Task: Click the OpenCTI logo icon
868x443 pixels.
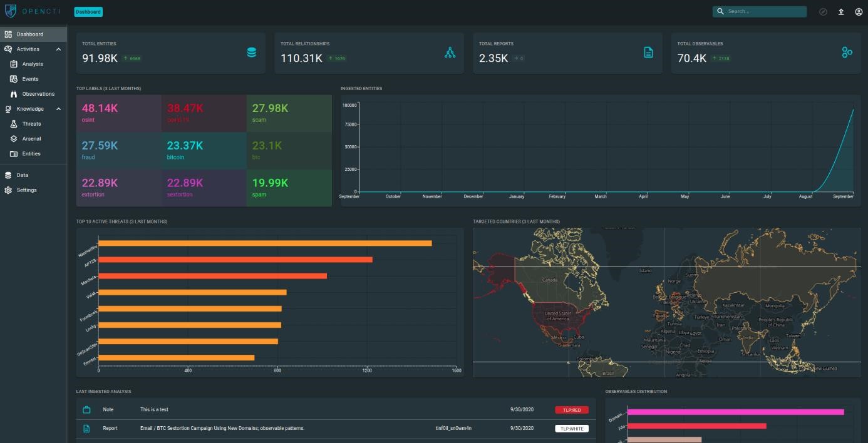Action: point(11,11)
